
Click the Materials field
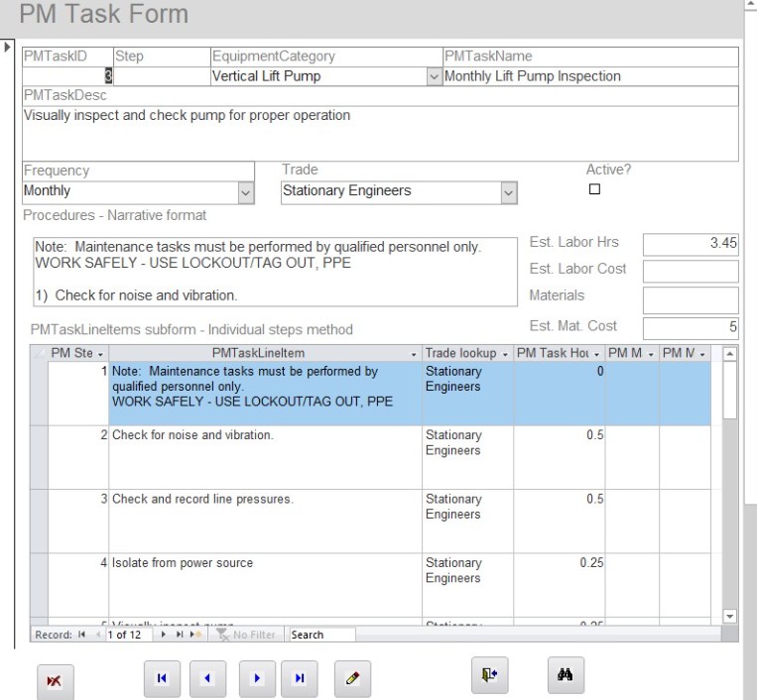click(691, 300)
